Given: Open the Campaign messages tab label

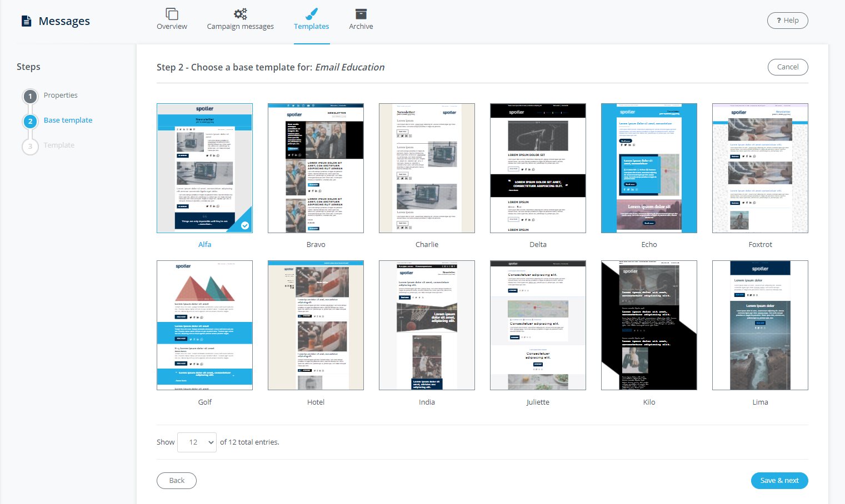Looking at the screenshot, I should click(x=240, y=27).
